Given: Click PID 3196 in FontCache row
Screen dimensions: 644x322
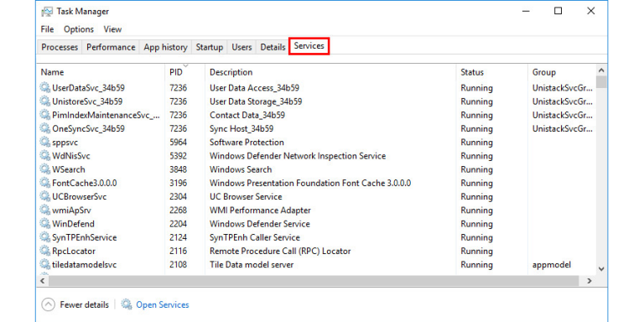Looking at the screenshot, I should pos(178,183).
